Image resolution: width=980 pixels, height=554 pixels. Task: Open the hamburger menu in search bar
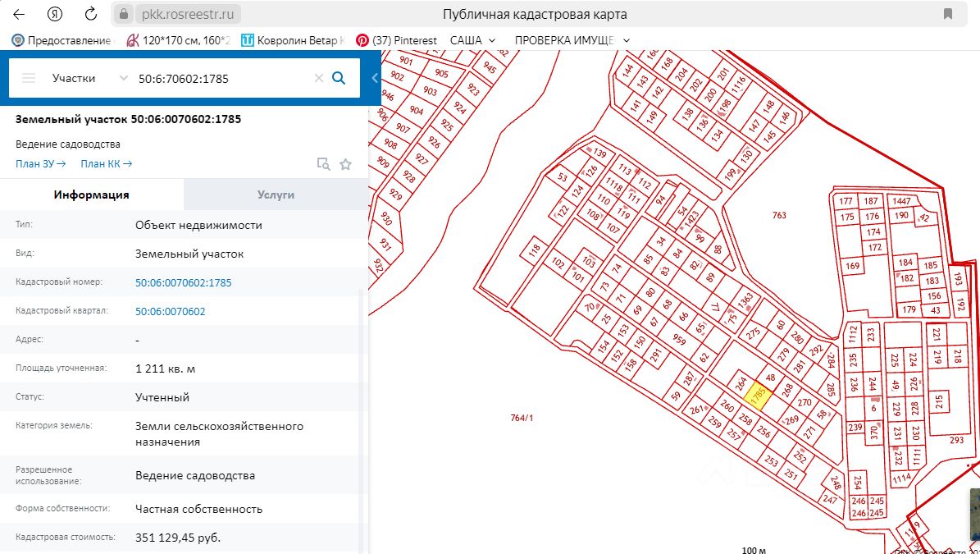pos(29,78)
